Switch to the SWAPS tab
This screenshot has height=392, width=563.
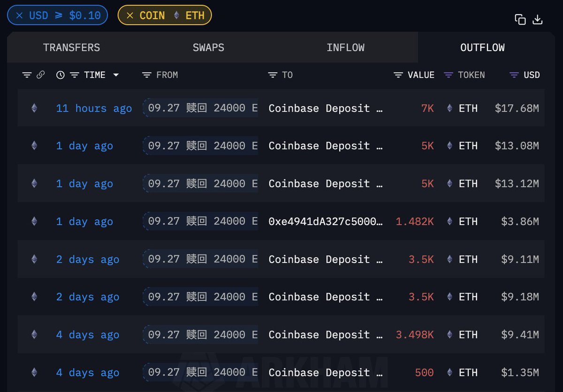(x=208, y=47)
